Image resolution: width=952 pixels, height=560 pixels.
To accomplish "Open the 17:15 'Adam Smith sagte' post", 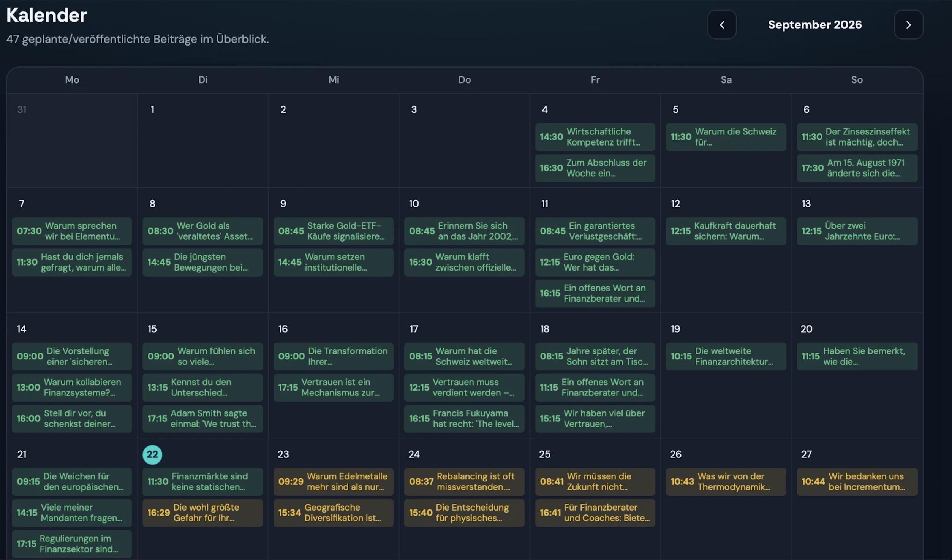I will tap(202, 419).
